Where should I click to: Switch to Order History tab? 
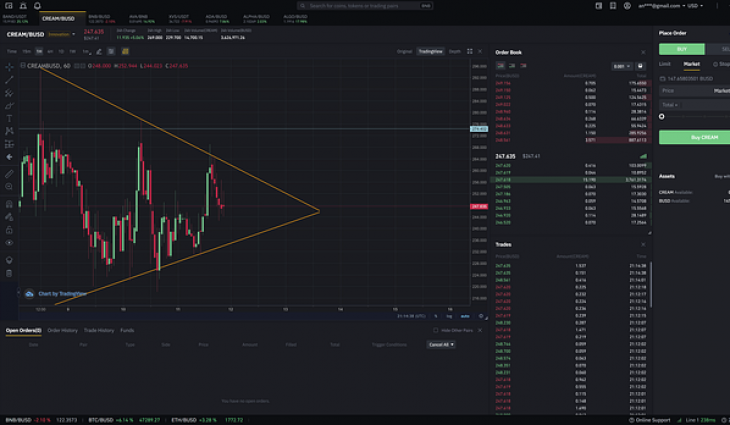(62, 330)
